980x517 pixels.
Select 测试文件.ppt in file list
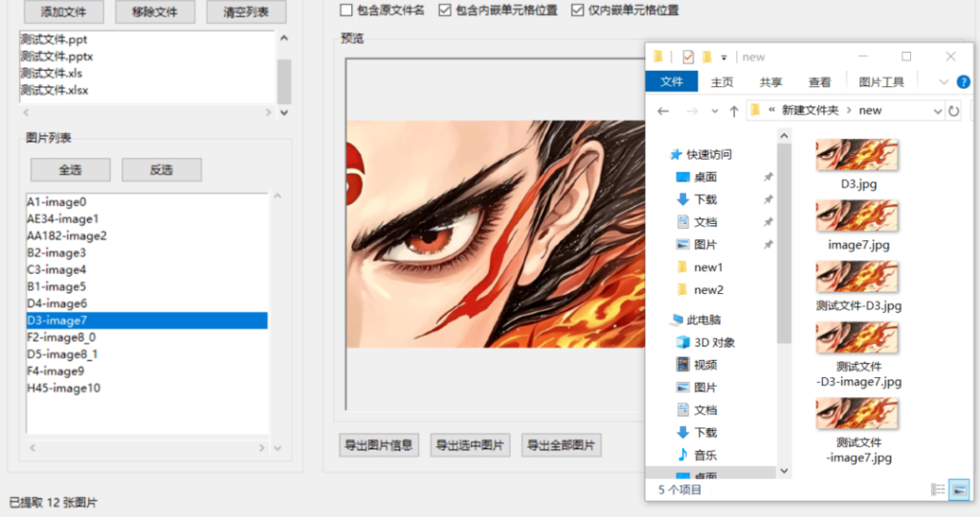[146, 39]
